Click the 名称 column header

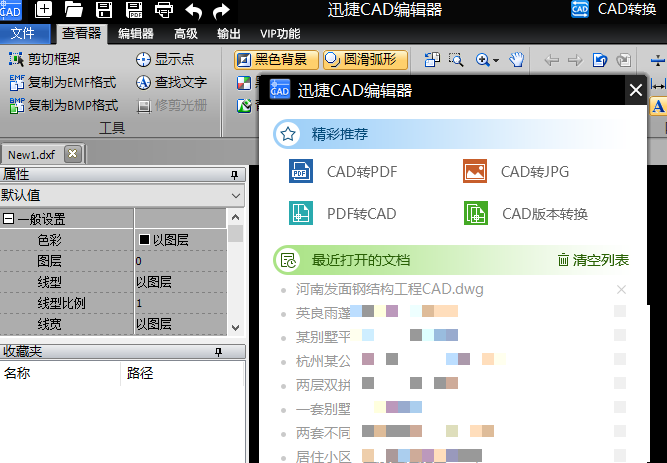pyautogui.click(x=60, y=373)
